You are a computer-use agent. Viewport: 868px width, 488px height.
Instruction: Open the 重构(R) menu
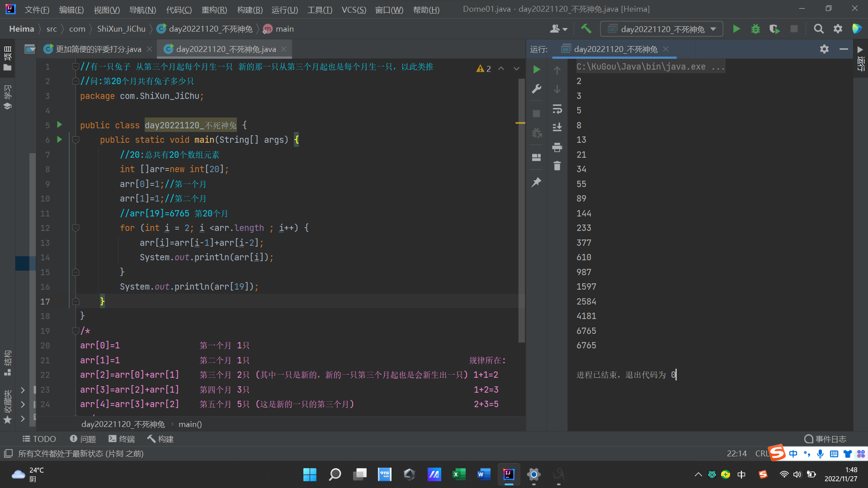point(214,9)
